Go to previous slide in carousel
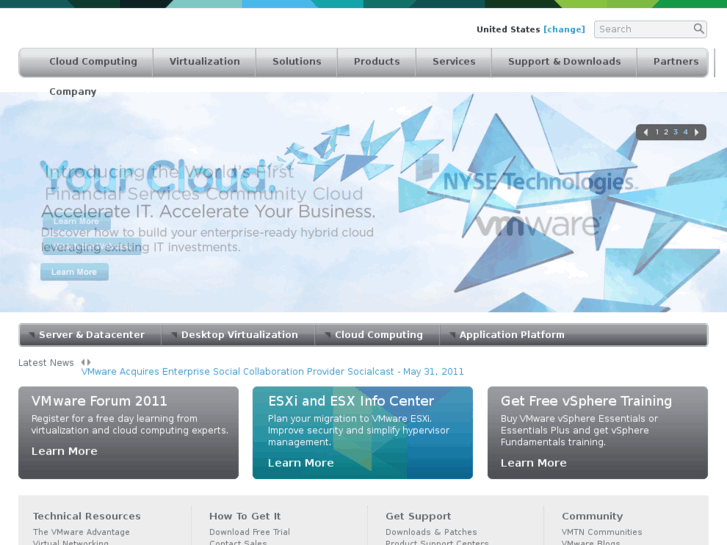This screenshot has width=727, height=545. coord(645,132)
